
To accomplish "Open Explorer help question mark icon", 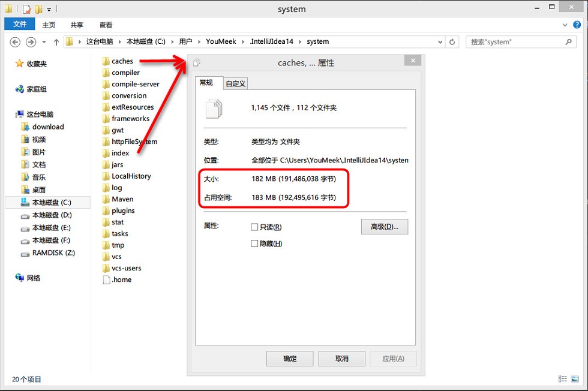I will (577, 25).
